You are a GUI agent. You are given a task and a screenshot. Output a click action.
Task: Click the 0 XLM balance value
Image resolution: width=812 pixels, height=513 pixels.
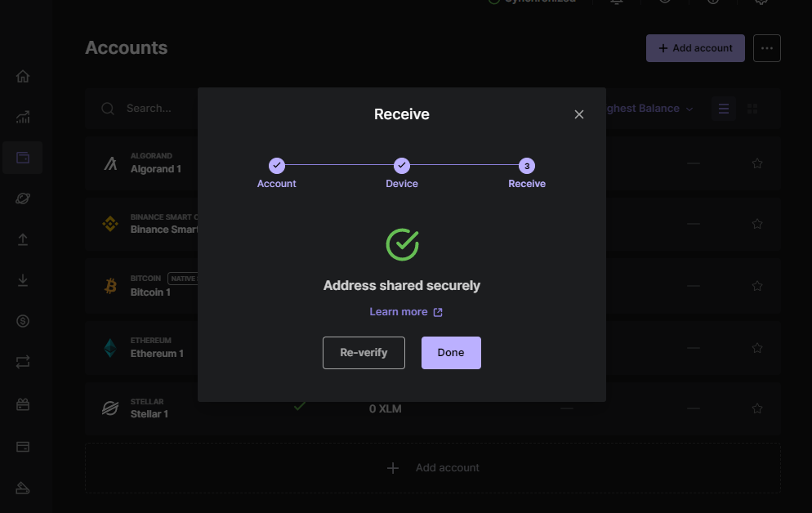click(x=385, y=409)
